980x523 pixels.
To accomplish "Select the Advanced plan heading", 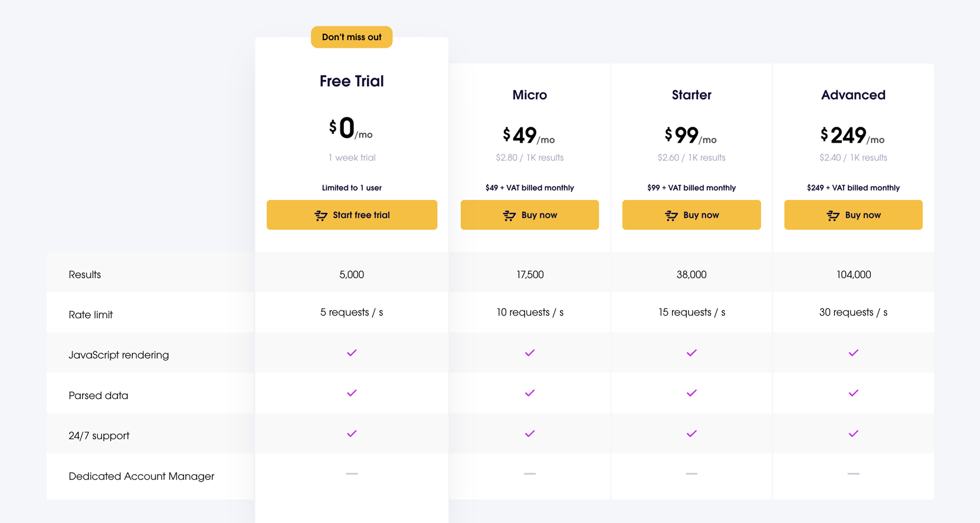I will (853, 95).
